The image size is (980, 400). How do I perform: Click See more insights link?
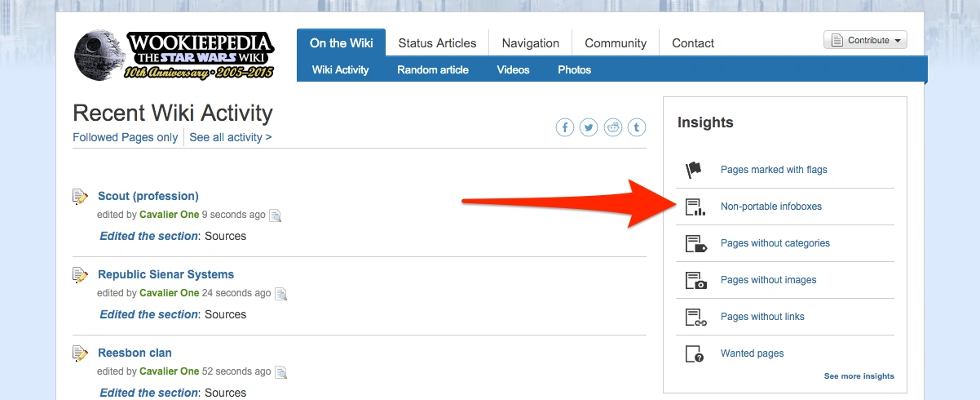[x=859, y=376]
